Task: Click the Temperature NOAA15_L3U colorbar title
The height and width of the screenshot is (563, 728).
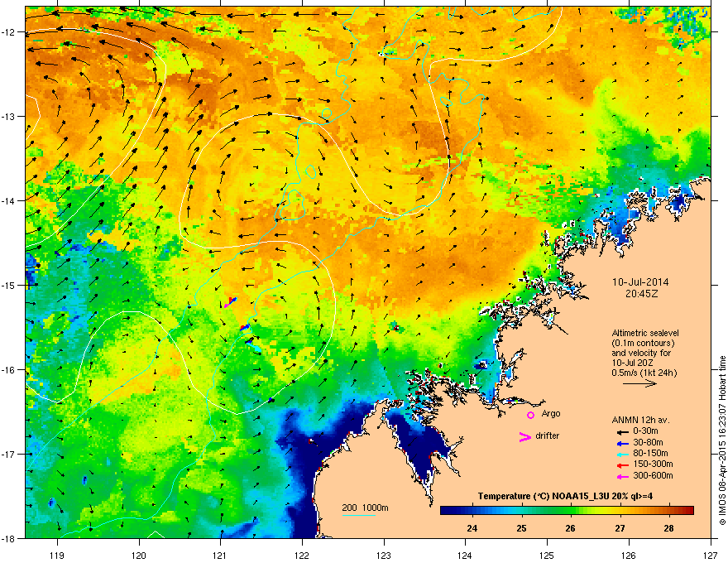Action: [x=566, y=496]
